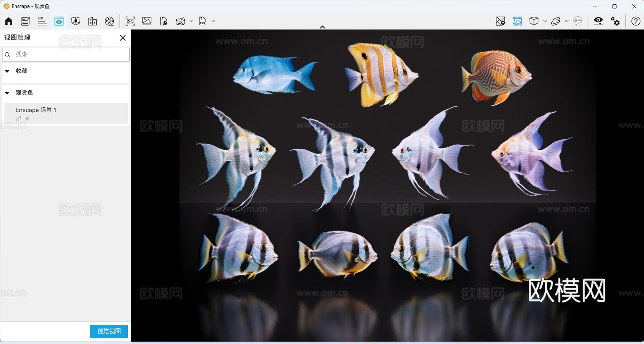Collapse the 观赏鱼 section

point(7,93)
